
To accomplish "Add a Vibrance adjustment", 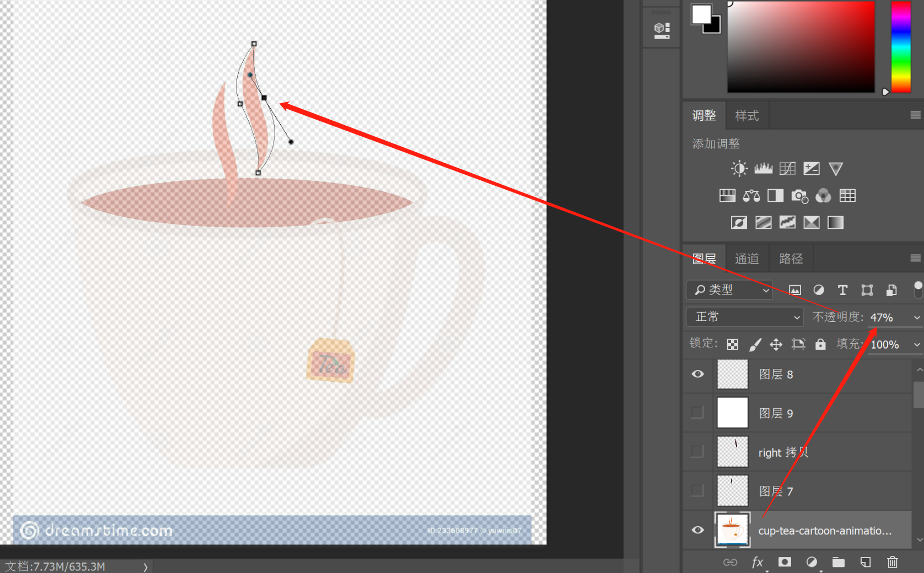I will (836, 168).
